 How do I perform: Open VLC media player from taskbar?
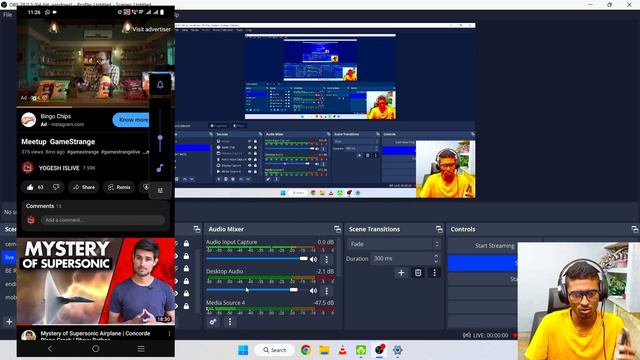tap(342, 350)
